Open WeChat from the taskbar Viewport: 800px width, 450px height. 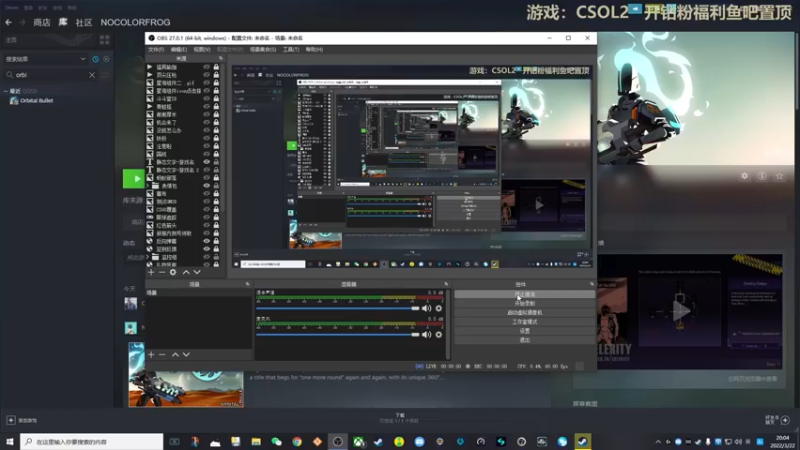click(x=277, y=442)
